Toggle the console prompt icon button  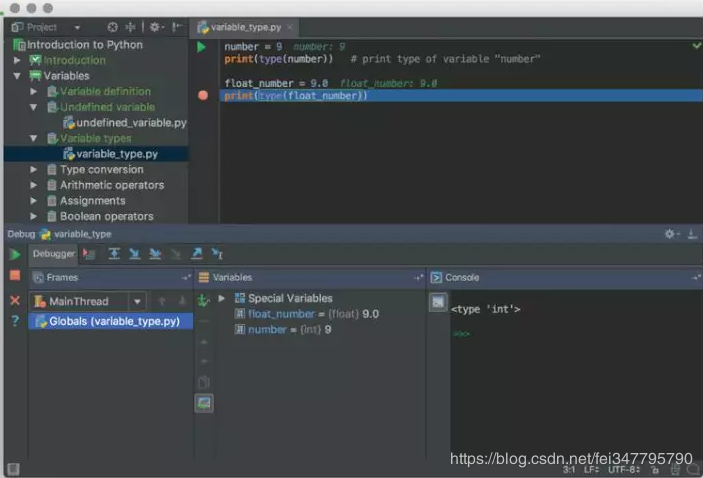438,302
